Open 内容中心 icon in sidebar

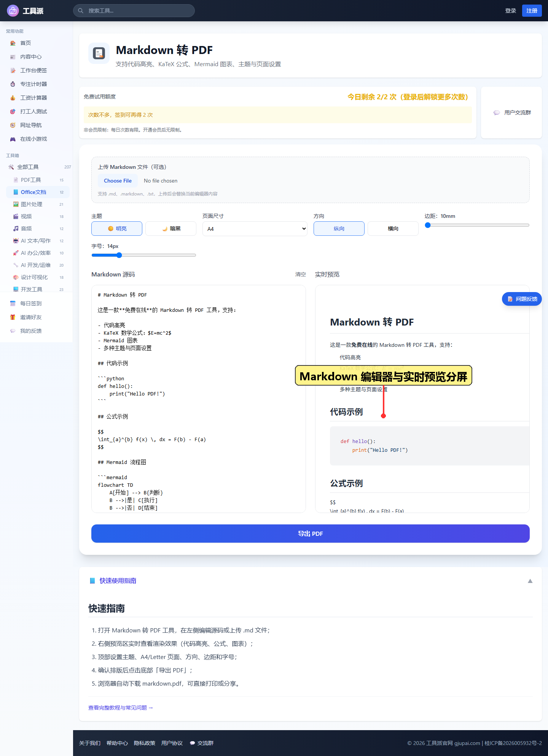tap(13, 57)
